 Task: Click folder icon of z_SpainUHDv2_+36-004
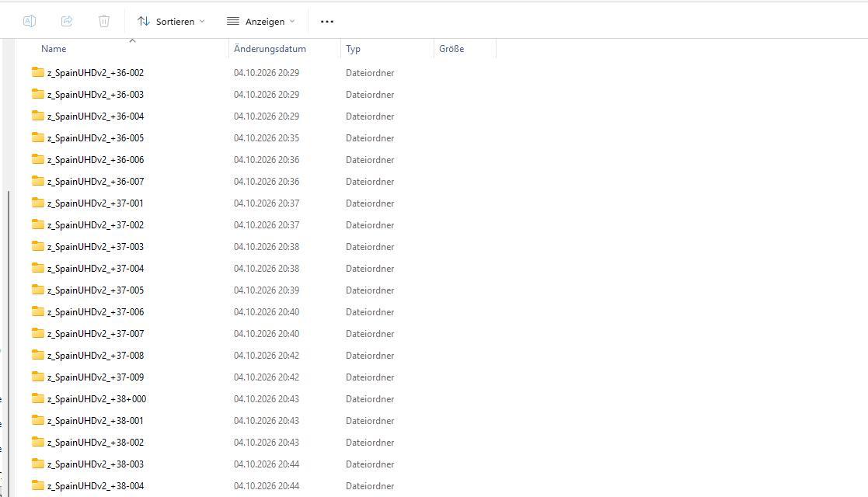point(37,116)
